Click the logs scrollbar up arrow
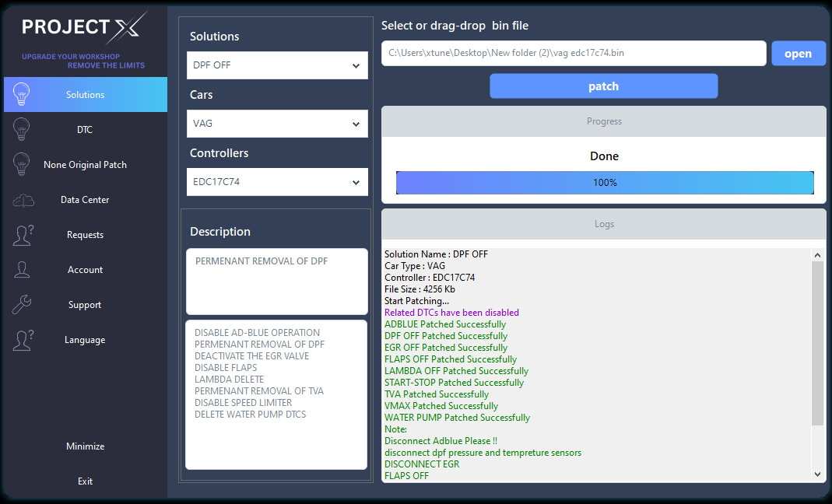Screen dimensions: 832x504 [818, 255]
